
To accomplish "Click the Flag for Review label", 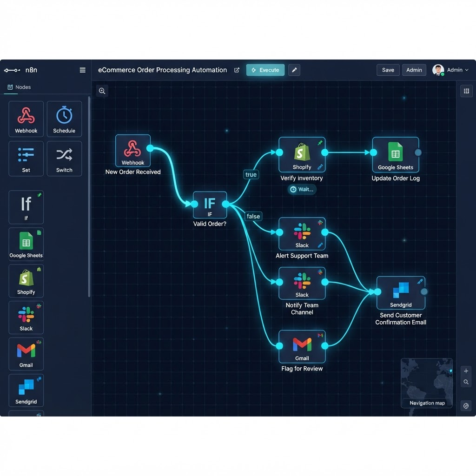I will 302,369.
